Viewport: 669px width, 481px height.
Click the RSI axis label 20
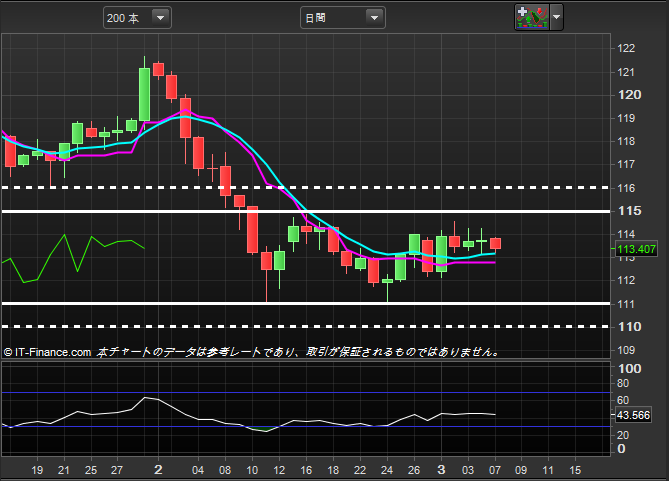tap(623, 435)
